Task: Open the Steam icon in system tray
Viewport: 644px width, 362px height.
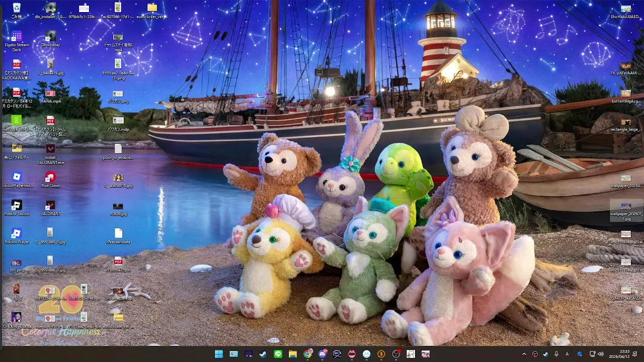Action: point(545,354)
